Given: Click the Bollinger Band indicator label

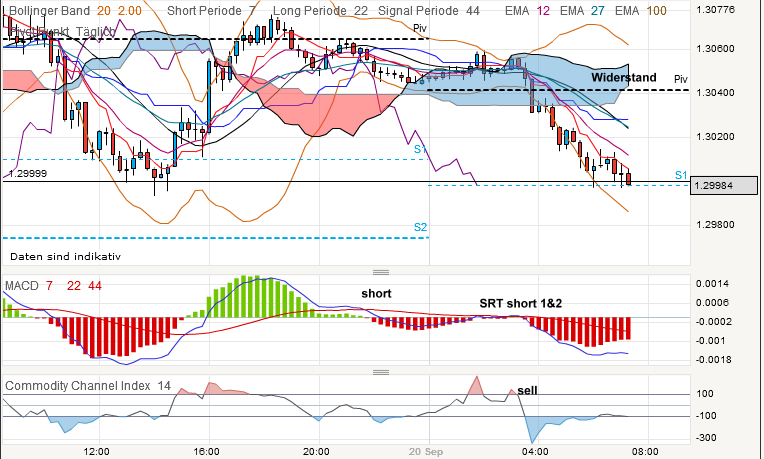Looking at the screenshot, I should 49,11.
